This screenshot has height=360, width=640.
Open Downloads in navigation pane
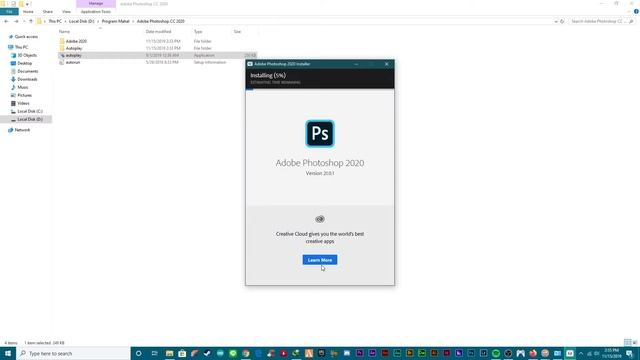[x=27, y=79]
